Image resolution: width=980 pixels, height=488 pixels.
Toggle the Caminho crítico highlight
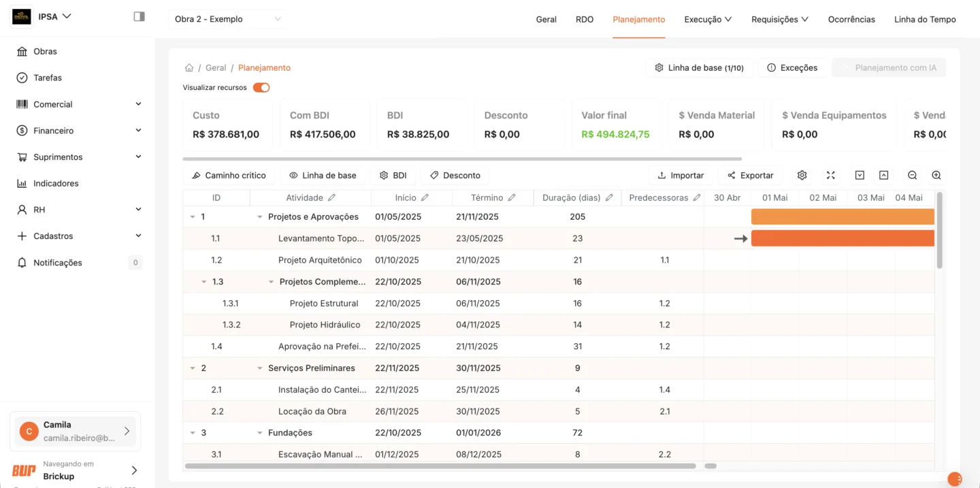229,176
